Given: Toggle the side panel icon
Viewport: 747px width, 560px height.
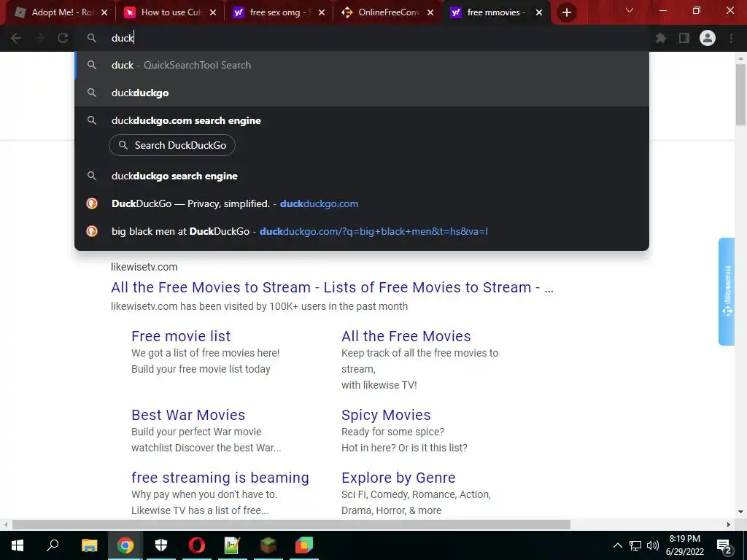Looking at the screenshot, I should (684, 38).
